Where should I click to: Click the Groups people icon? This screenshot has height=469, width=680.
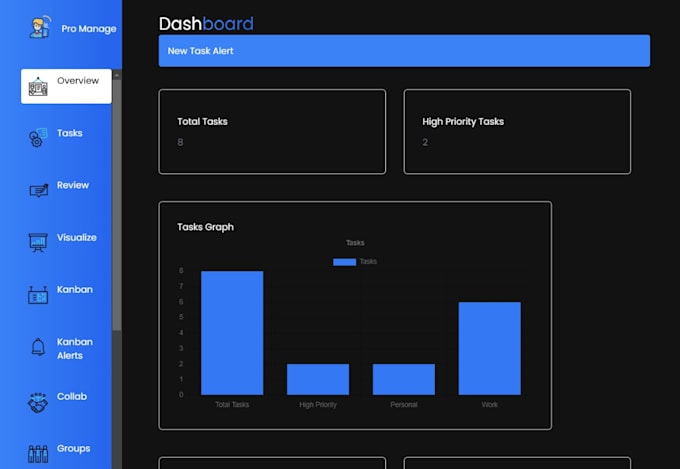(38, 454)
